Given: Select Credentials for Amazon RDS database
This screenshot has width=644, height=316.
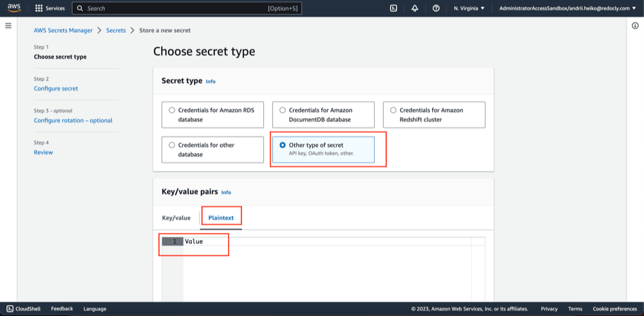Looking at the screenshot, I should pyautogui.click(x=213, y=115).
